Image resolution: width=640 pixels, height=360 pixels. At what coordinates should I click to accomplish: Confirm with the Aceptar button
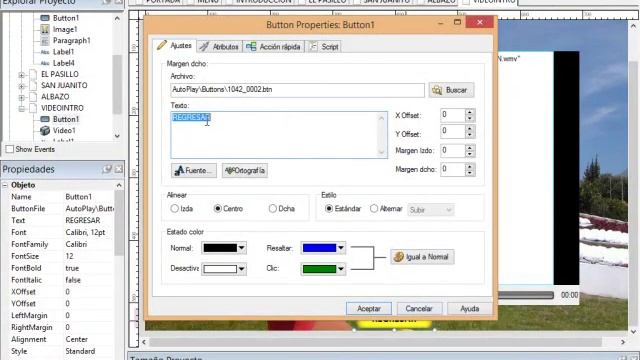369,309
